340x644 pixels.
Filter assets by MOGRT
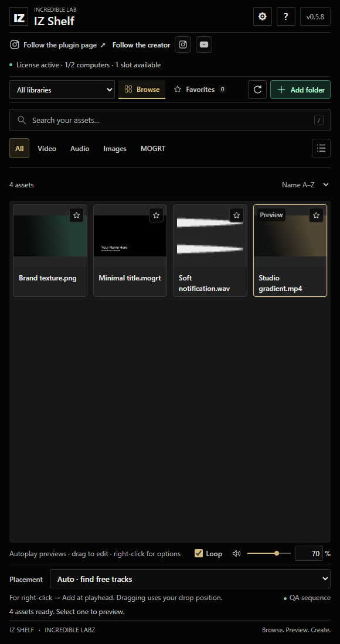pos(153,148)
